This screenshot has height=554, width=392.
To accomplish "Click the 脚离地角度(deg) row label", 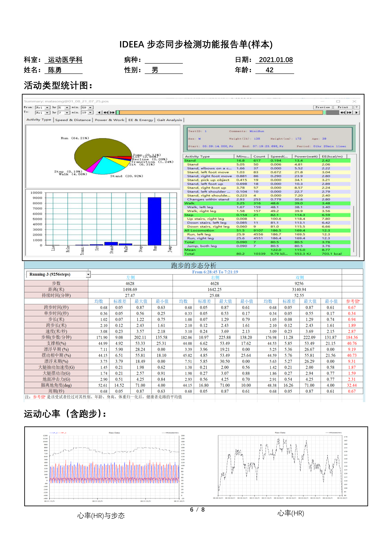I will click(x=56, y=385).
